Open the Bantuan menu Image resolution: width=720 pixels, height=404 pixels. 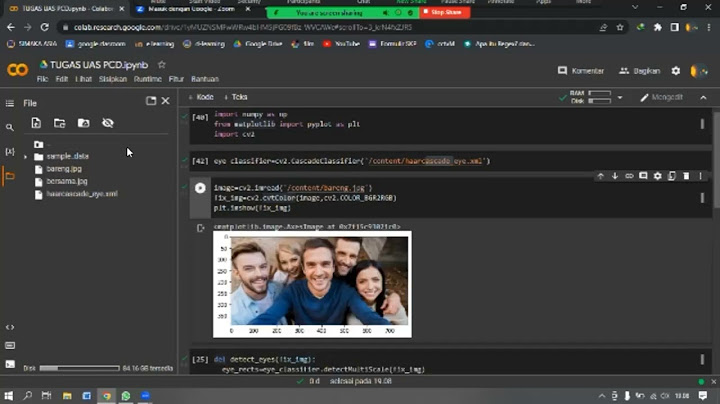pyautogui.click(x=205, y=79)
